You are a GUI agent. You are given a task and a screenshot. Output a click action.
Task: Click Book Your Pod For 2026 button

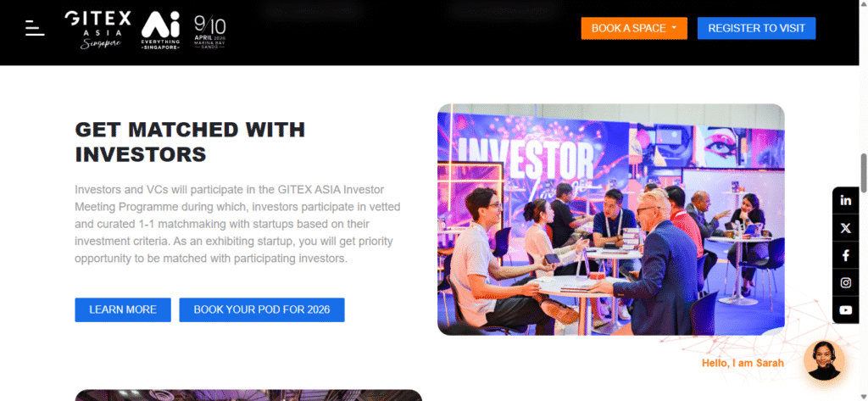[262, 309]
